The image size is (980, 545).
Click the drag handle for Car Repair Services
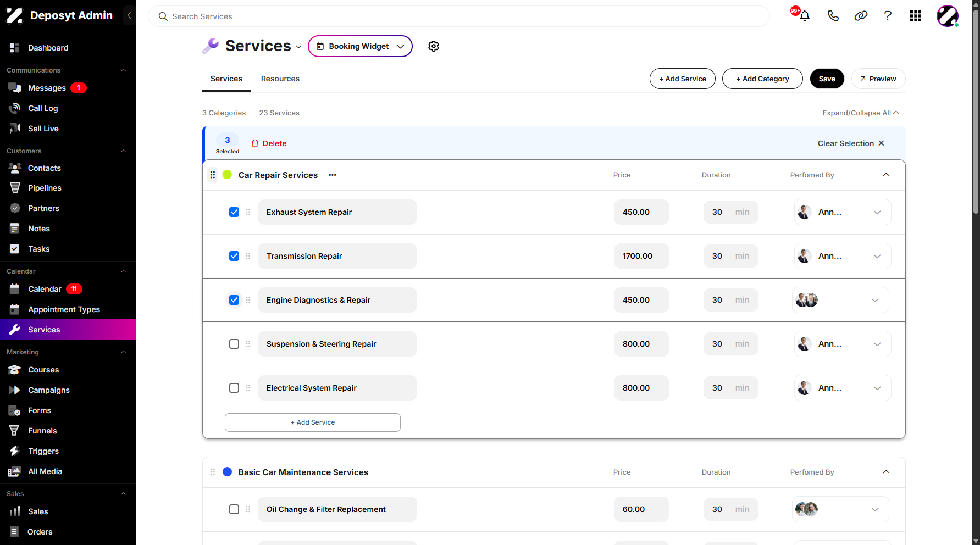pyautogui.click(x=213, y=175)
